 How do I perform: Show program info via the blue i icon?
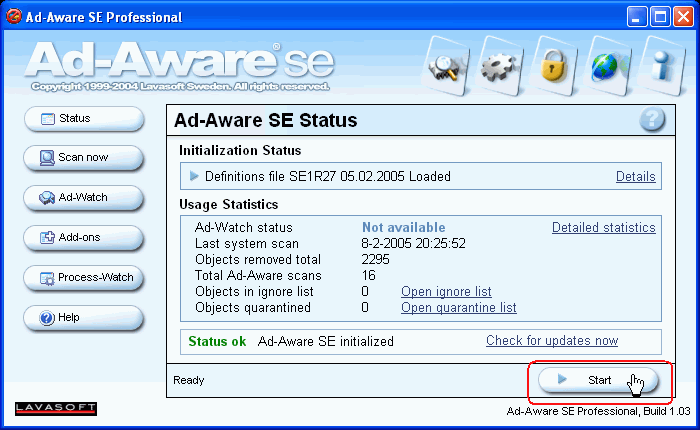(662, 66)
